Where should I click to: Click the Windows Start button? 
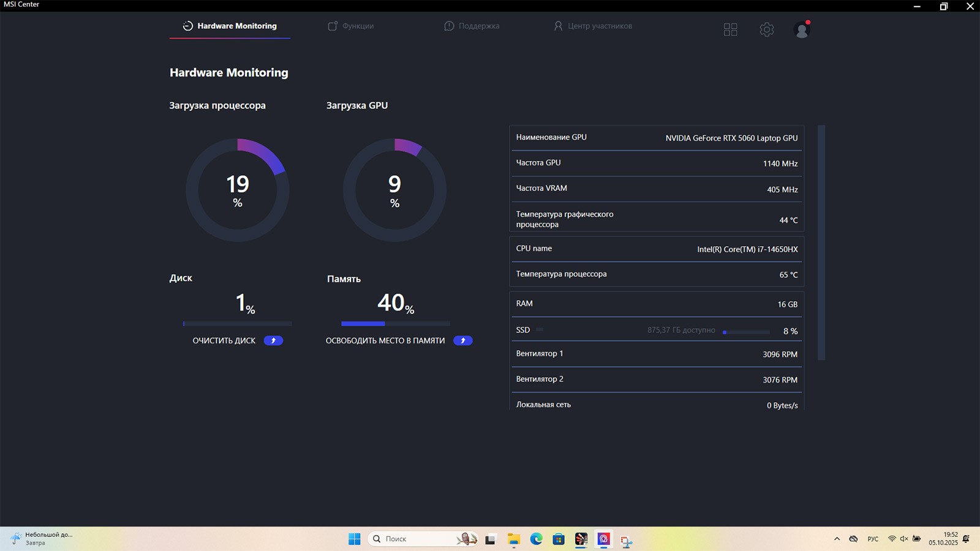pos(355,539)
